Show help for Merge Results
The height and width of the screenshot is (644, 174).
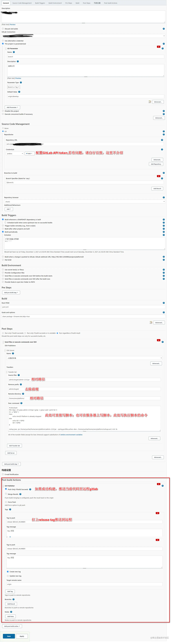click(x=20, y=494)
